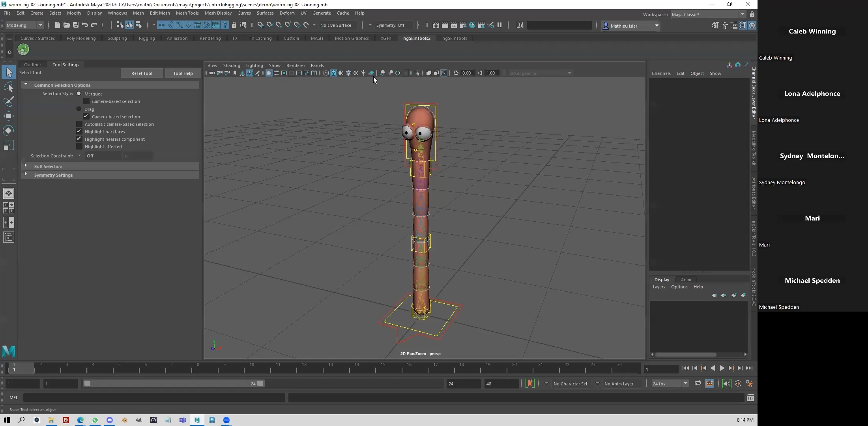This screenshot has width=868, height=426.
Task: Open the Mathieu Isler account dropdown
Action: pyautogui.click(x=631, y=26)
